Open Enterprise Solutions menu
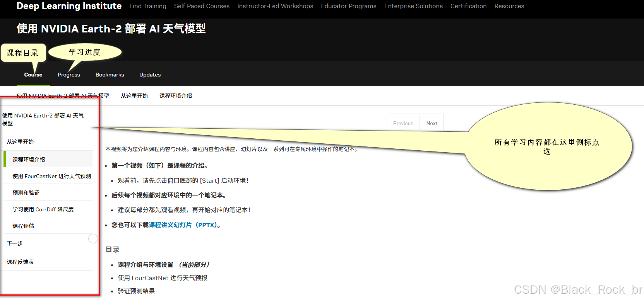The height and width of the screenshot is (301, 644). 413,6
